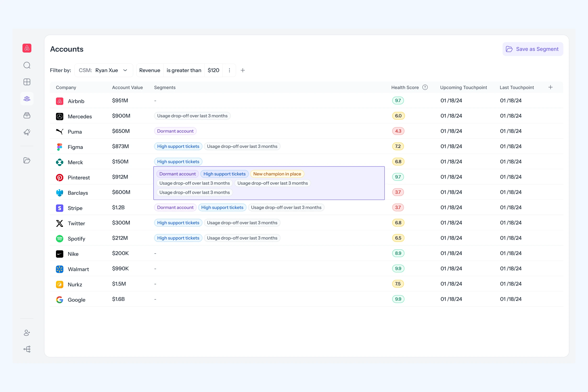588x392 pixels.
Task: Click the Airbnb logo in sidebar
Action: click(x=27, y=48)
